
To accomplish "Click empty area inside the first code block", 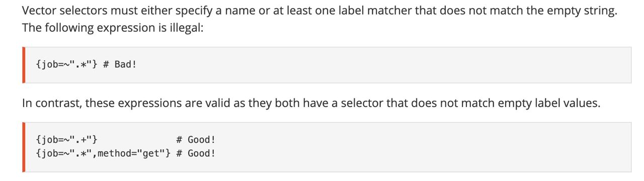I will [x=382, y=65].
